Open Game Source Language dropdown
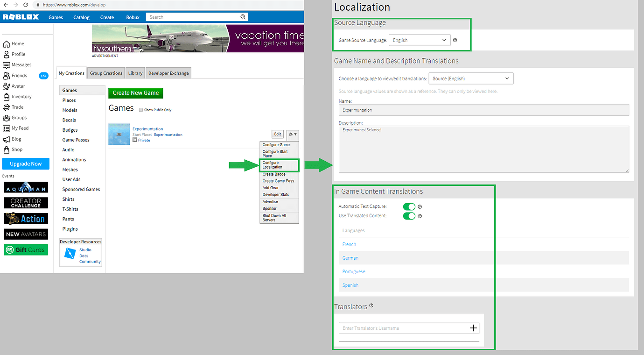 (x=420, y=40)
